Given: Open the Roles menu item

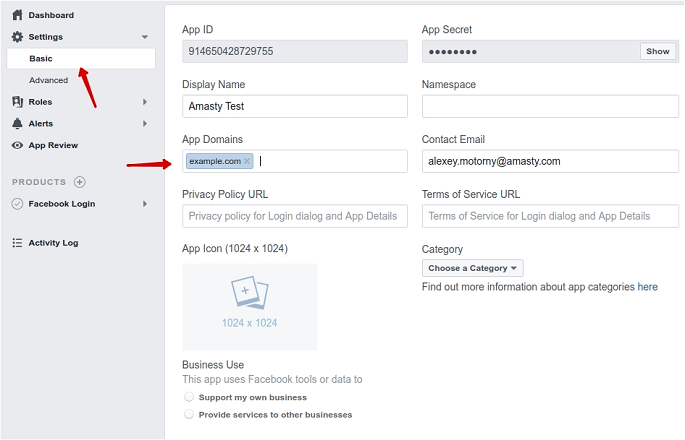Looking at the screenshot, I should tap(40, 102).
